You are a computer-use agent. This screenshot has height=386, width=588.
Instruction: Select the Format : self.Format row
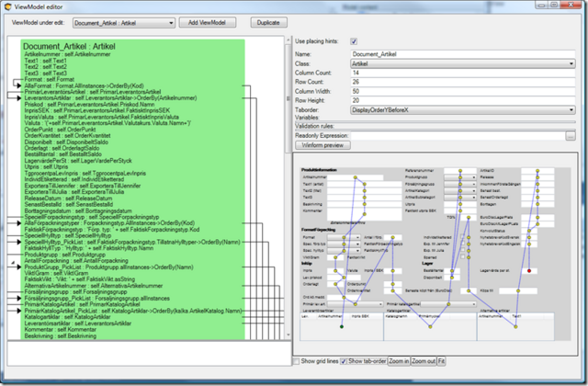(x=49, y=80)
